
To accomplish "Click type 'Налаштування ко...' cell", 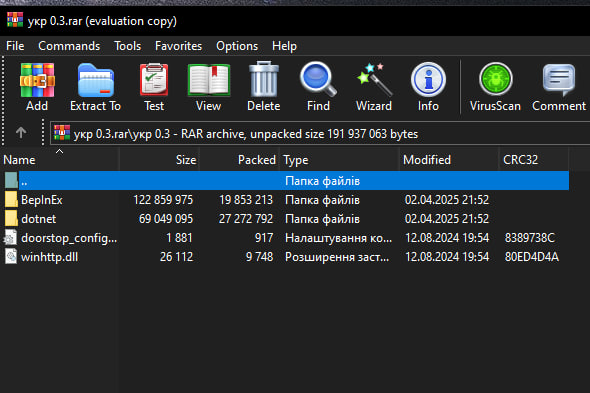I will tap(339, 238).
